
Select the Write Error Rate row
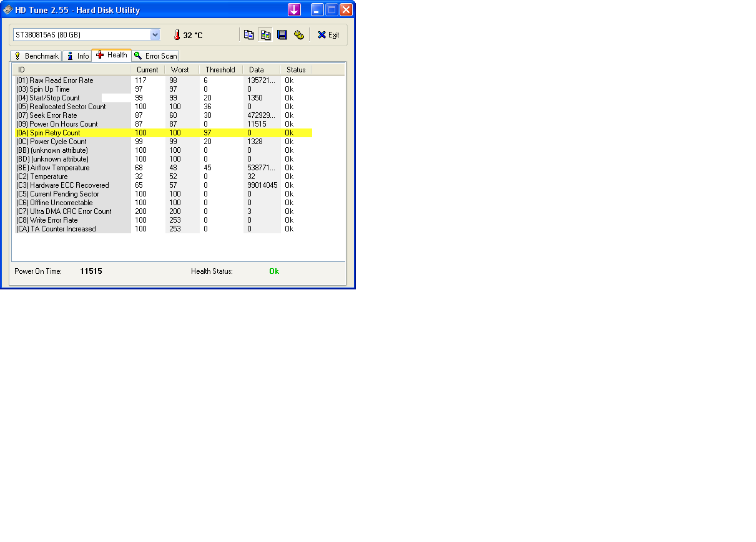click(163, 220)
